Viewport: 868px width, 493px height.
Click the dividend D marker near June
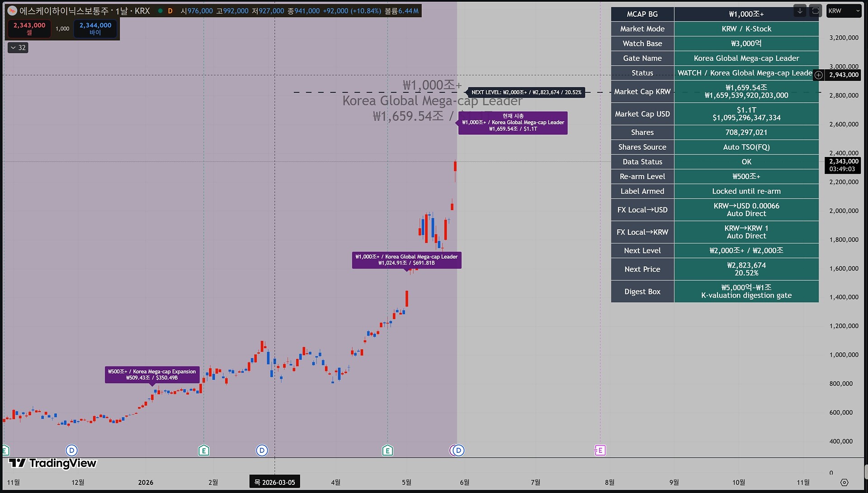point(458,450)
